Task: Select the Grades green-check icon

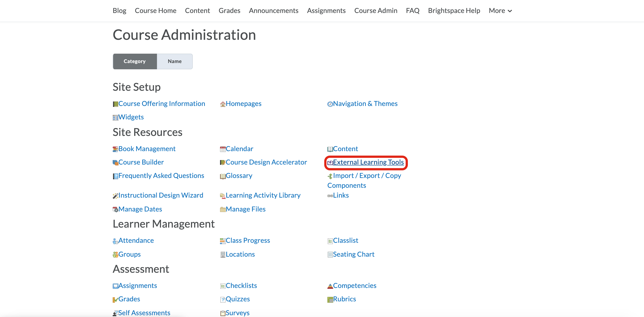Action: pyautogui.click(x=116, y=299)
